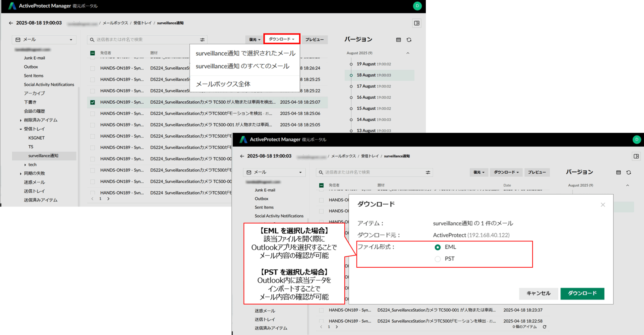This screenshot has height=335, width=644.
Task: Open ダウンロード dropdown in lower-right toolbar
Action: (x=506, y=172)
